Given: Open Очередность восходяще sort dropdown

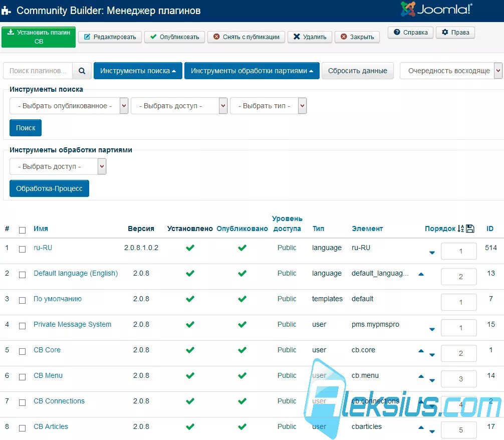Looking at the screenshot, I should [x=450, y=71].
